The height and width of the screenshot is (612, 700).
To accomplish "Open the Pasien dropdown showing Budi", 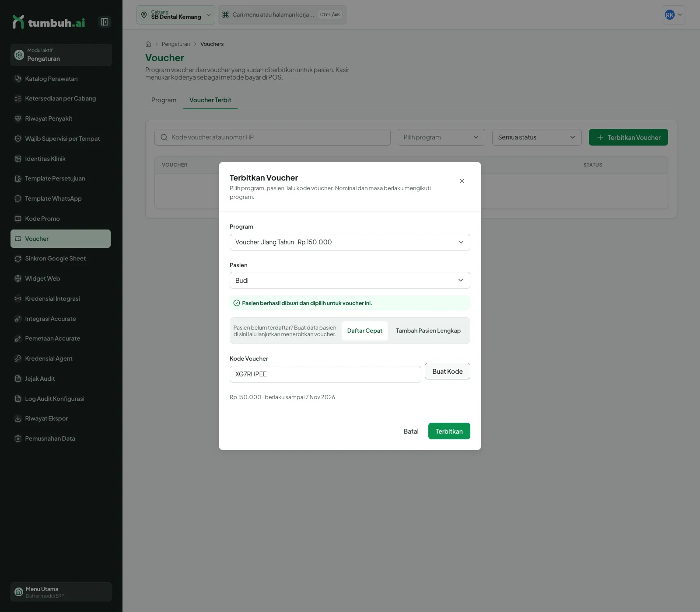I will click(350, 280).
